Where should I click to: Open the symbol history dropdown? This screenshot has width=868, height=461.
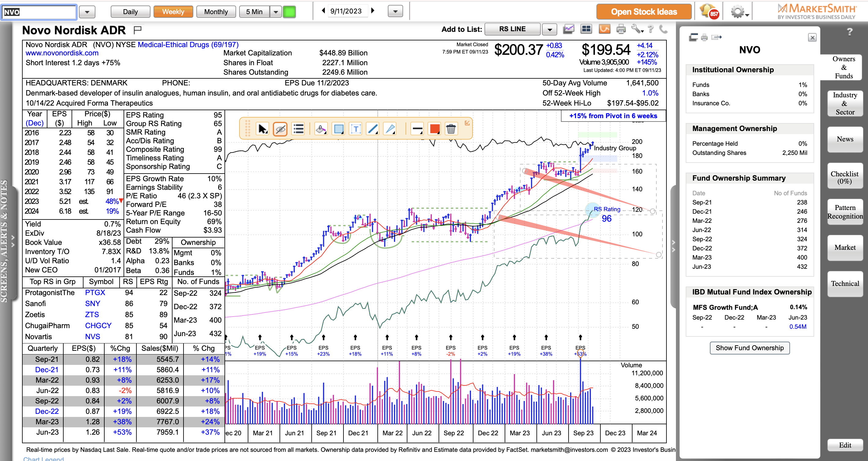pyautogui.click(x=87, y=12)
